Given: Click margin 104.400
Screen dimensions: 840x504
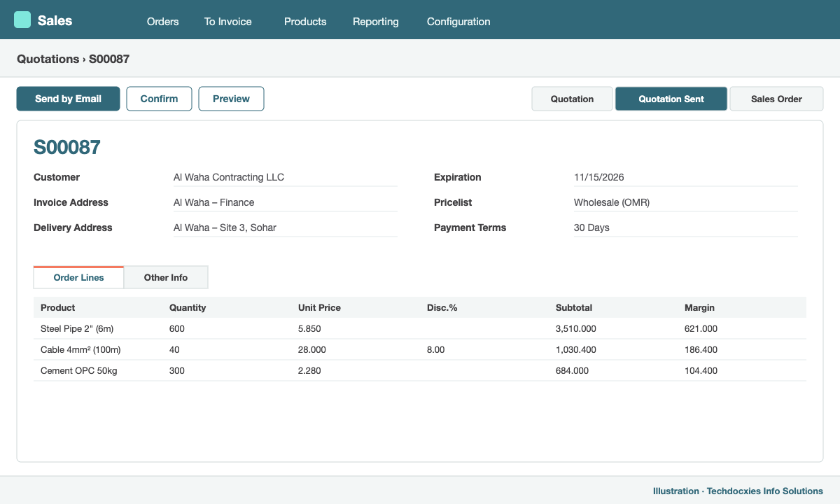Looking at the screenshot, I should [701, 370].
